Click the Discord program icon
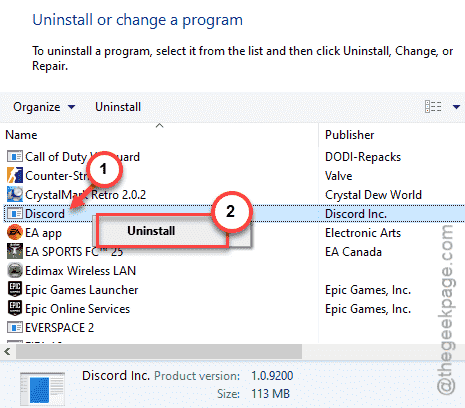This screenshot has height=408, width=465. 15,213
